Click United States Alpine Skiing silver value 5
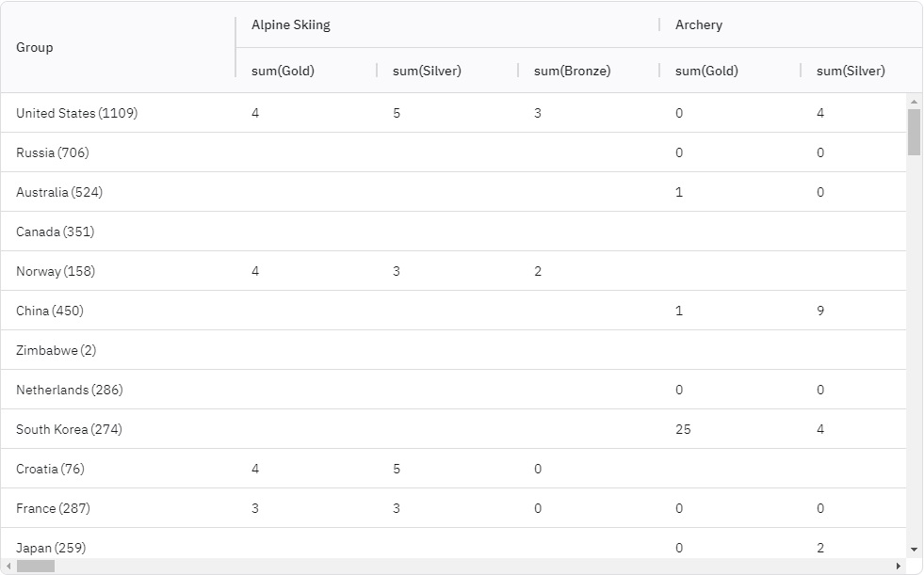 [397, 113]
